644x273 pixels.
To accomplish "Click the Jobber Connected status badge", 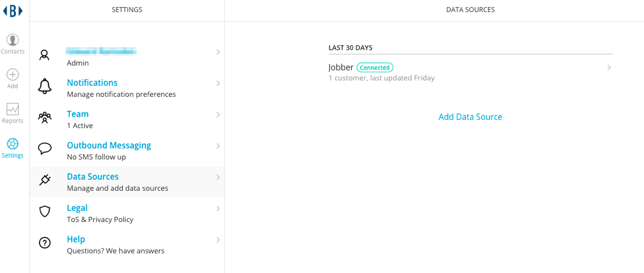I will pyautogui.click(x=375, y=68).
